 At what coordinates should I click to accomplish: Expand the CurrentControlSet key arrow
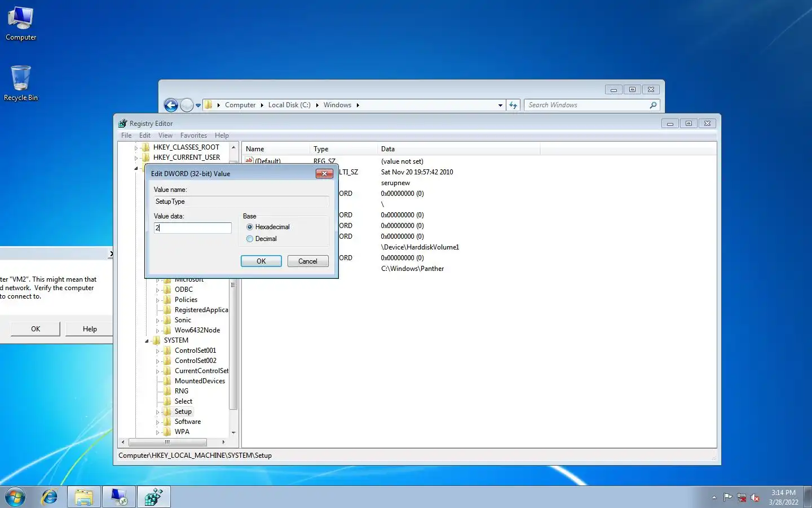point(157,371)
